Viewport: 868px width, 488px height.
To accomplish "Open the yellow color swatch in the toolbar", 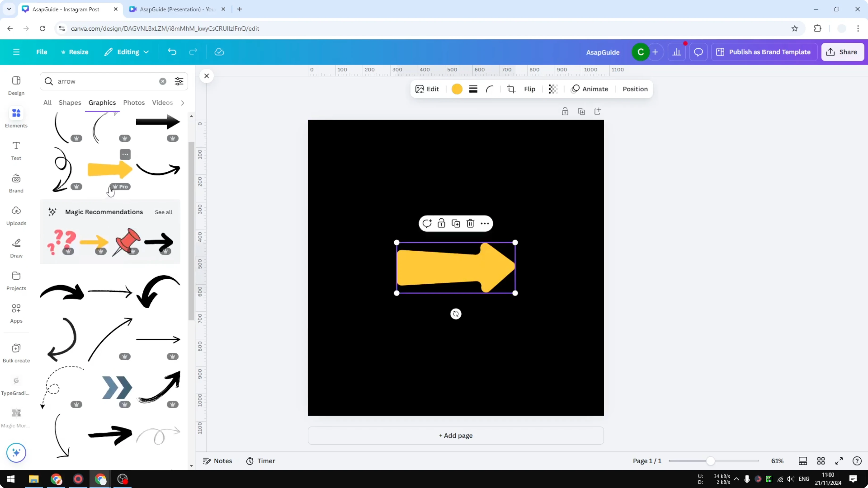I will click(x=457, y=89).
